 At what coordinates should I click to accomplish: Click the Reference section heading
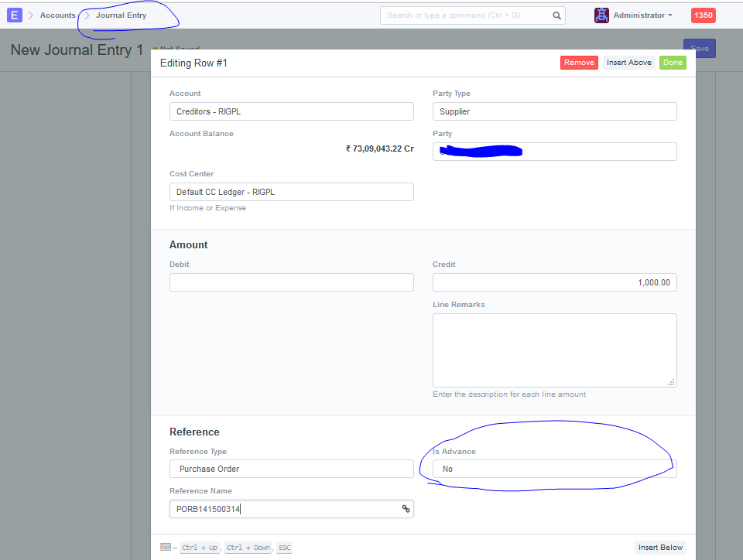pyautogui.click(x=194, y=432)
